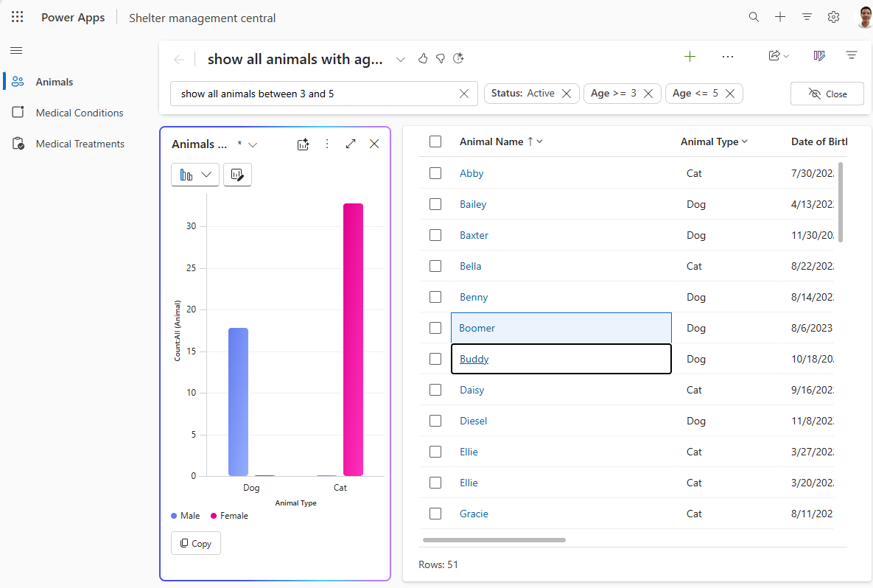Expand the chart panel to full screen
873x588 pixels.
(x=351, y=144)
